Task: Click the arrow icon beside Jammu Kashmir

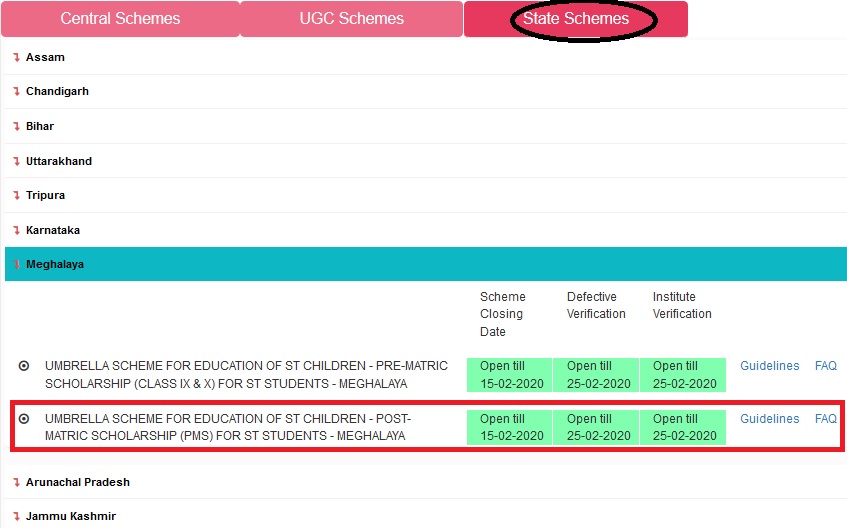Action: [16, 516]
